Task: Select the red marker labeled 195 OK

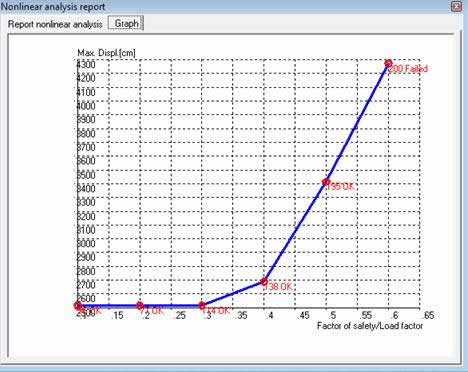Action: pyautogui.click(x=326, y=182)
